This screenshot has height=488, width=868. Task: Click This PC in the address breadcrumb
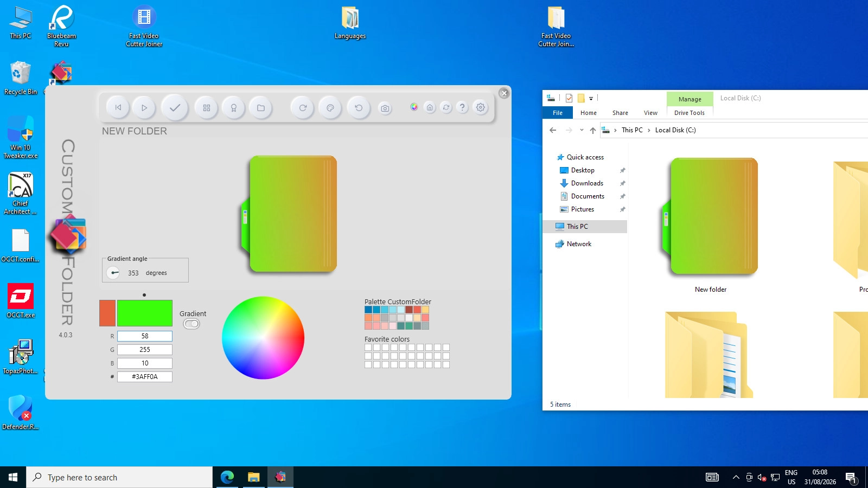tap(632, 130)
